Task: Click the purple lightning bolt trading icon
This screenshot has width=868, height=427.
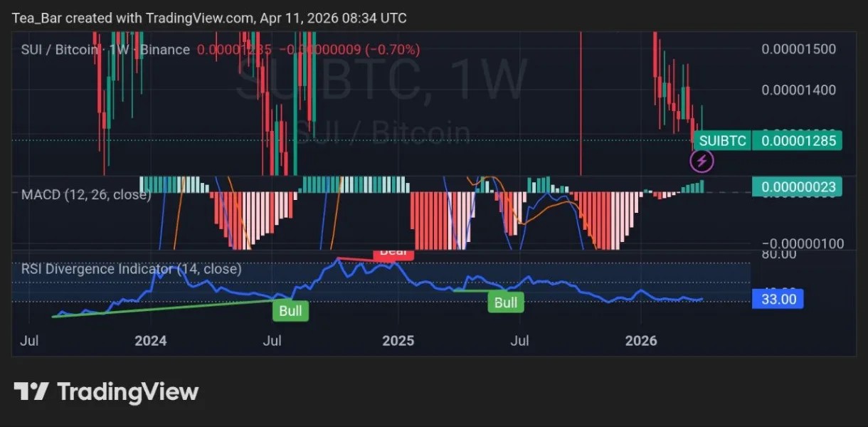Action: pyautogui.click(x=702, y=161)
